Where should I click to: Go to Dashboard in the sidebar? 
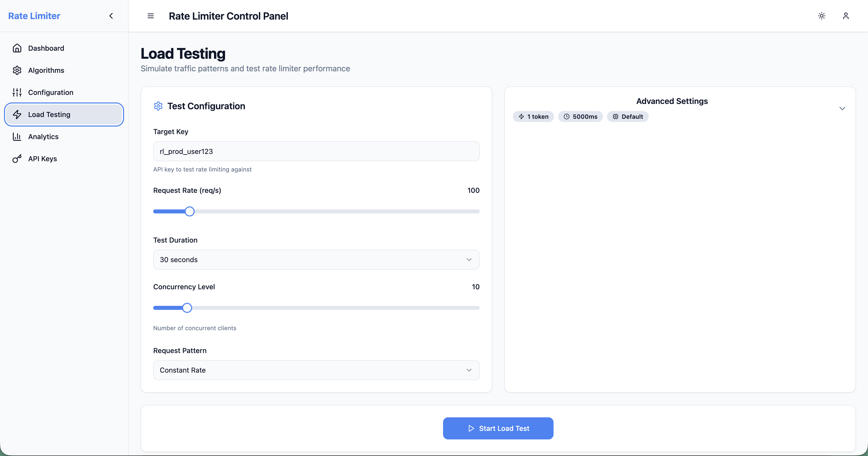point(64,48)
